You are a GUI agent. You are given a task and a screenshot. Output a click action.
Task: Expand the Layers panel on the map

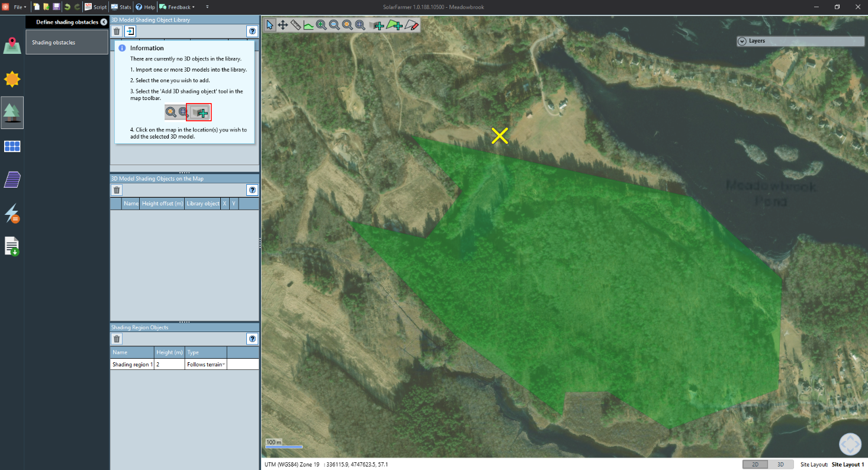point(742,41)
